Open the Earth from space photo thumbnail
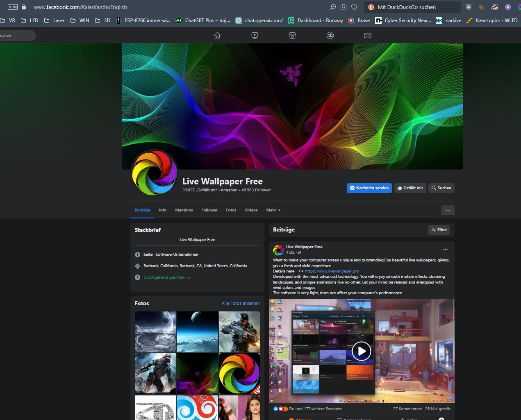The width and height of the screenshot is (521, 420). click(197, 332)
